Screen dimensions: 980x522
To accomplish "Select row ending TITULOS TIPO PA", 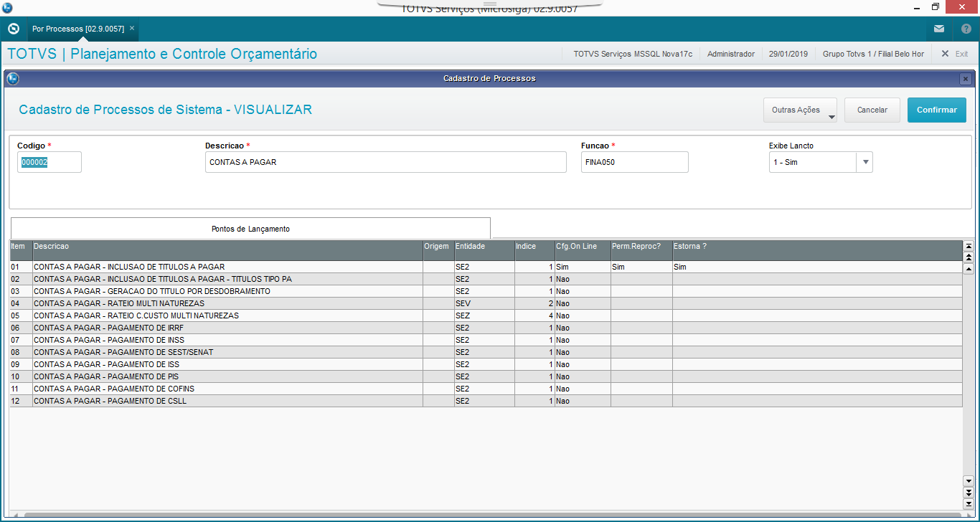I will pyautogui.click(x=486, y=279).
